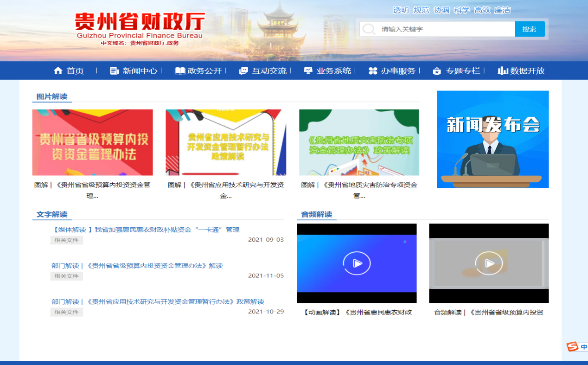The image size is (588, 365).
Task: Open the 图片解读 section heading
Action: tap(52, 96)
